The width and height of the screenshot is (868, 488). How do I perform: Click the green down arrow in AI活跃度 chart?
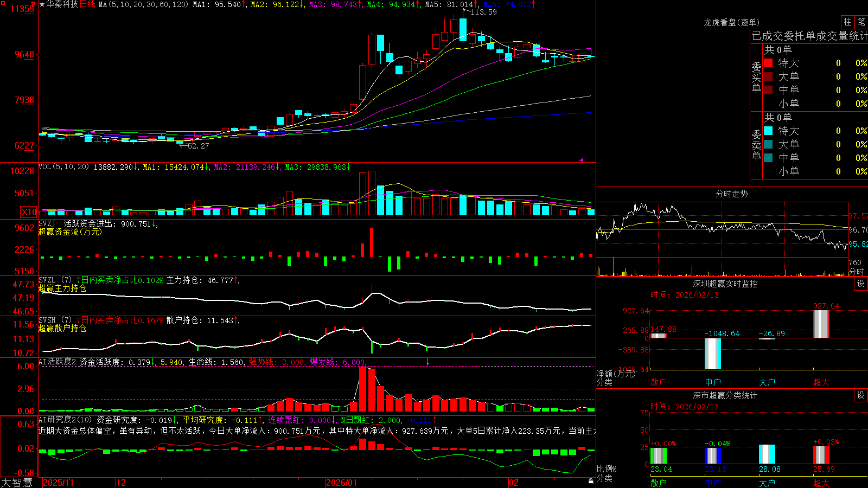[427, 362]
